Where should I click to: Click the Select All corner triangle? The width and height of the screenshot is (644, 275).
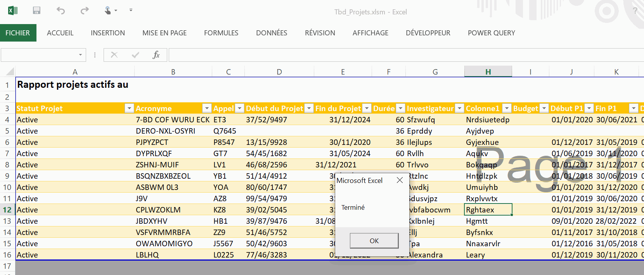point(10,71)
